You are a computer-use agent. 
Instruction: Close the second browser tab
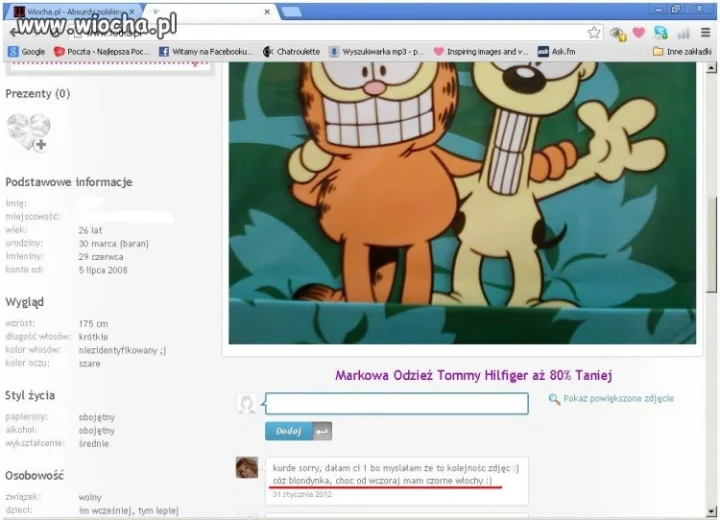267,12
